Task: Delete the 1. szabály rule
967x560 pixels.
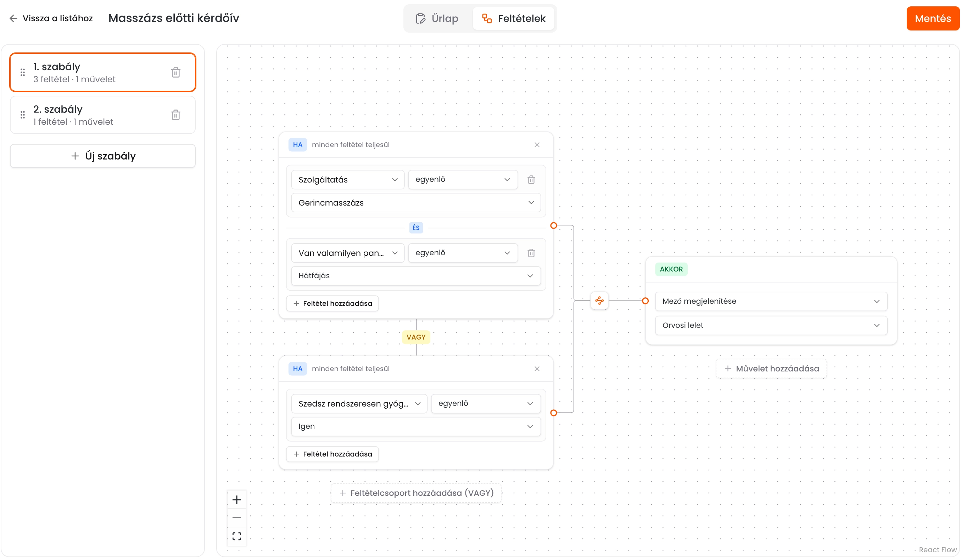Action: click(176, 72)
